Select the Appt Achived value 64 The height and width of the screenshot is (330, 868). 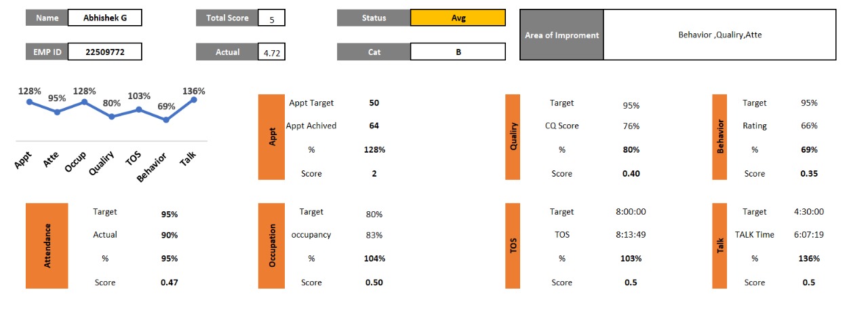(374, 126)
